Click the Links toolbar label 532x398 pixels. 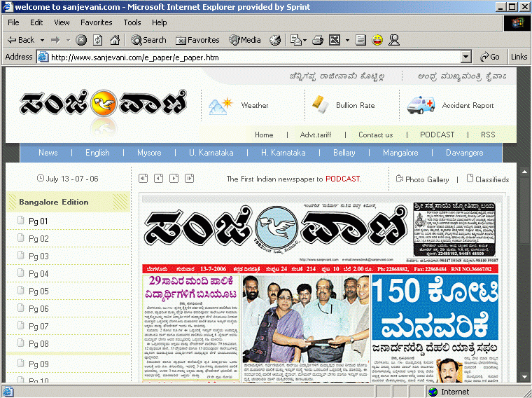[x=519, y=57]
